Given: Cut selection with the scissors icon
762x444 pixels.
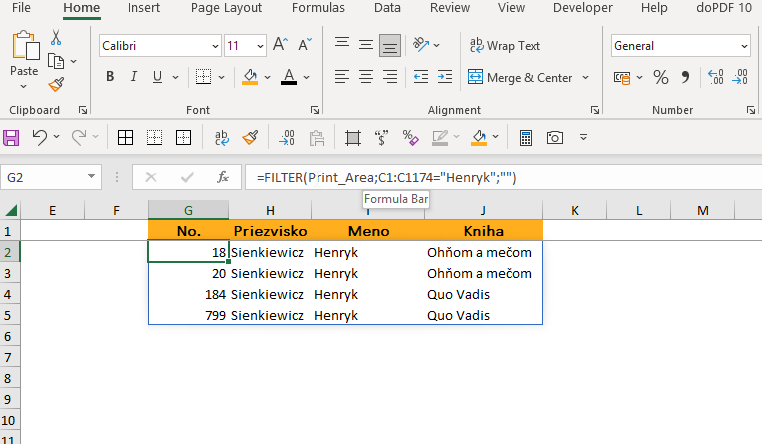Looking at the screenshot, I should [56, 37].
